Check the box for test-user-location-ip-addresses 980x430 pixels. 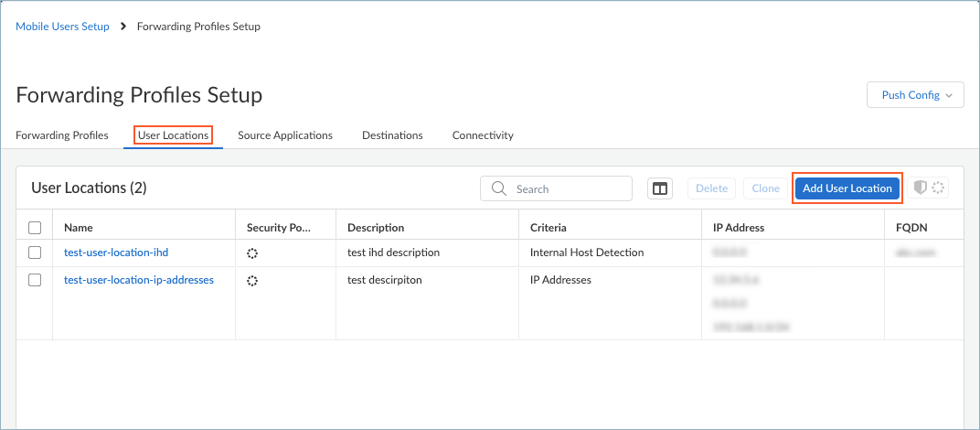(x=35, y=280)
